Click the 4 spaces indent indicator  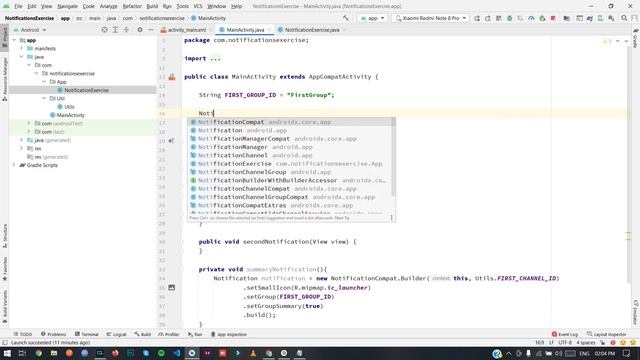coord(585,342)
